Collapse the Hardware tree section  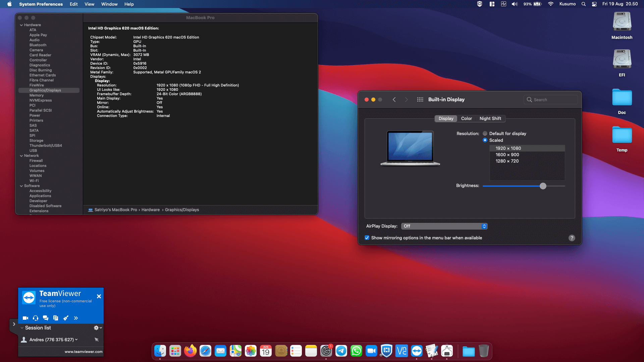[x=21, y=25]
